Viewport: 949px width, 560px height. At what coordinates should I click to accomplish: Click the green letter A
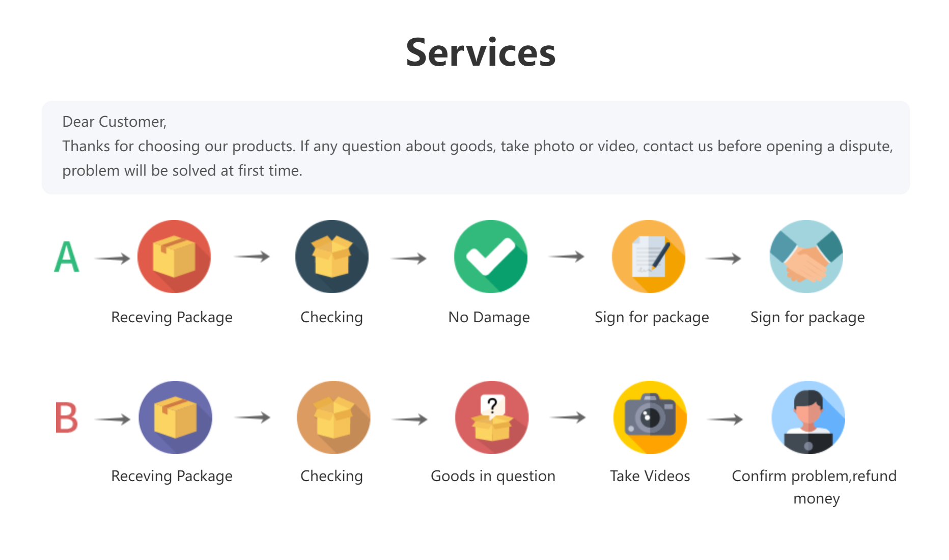coord(67,257)
